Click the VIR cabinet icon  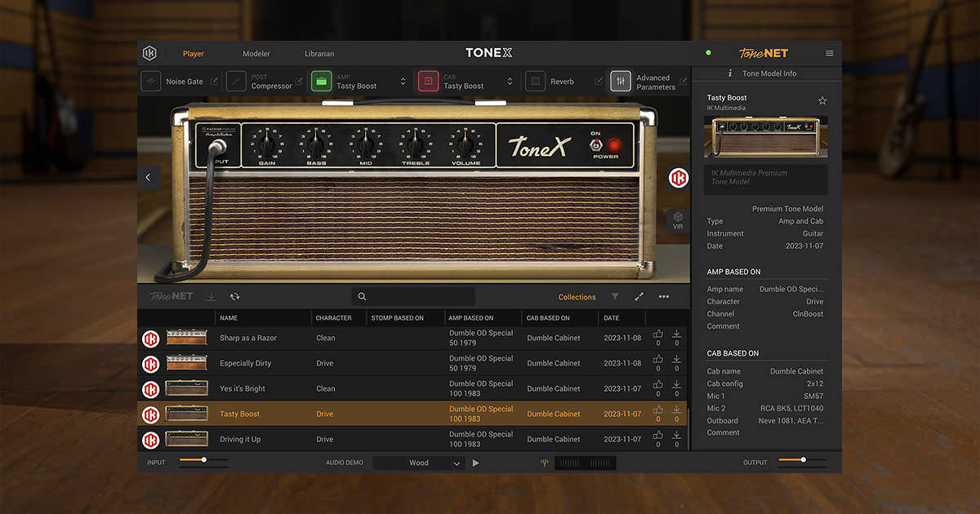click(678, 220)
